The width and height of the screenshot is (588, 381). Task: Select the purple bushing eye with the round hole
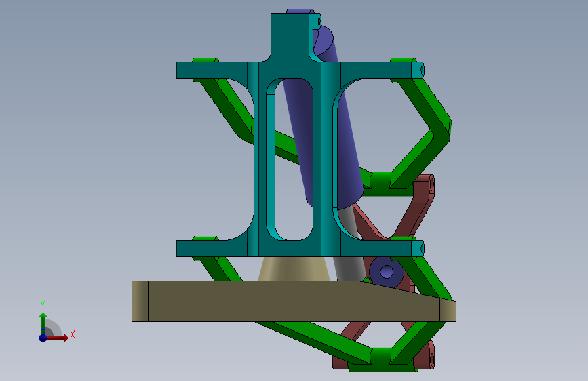[x=387, y=271]
